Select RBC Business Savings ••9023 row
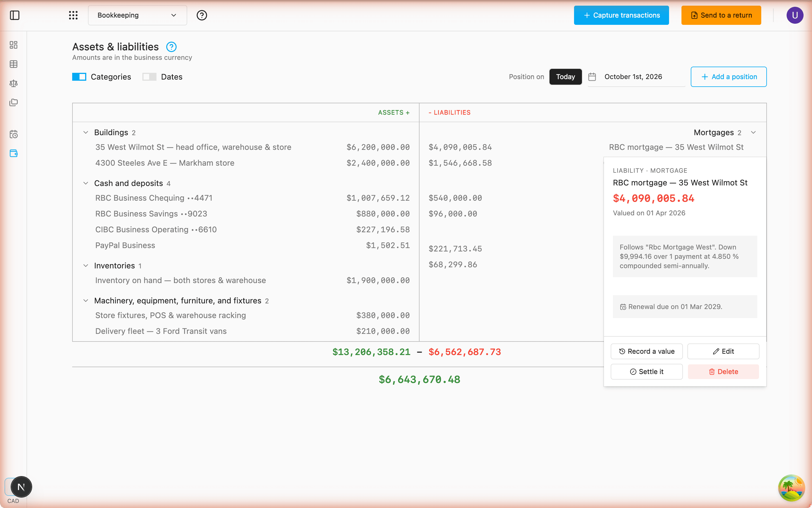This screenshot has width=812, height=508. click(x=252, y=214)
